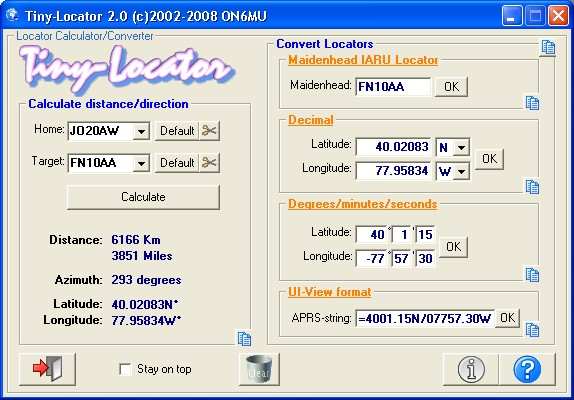Click the APRS-string input field
The height and width of the screenshot is (400, 574).
pyautogui.click(x=425, y=319)
